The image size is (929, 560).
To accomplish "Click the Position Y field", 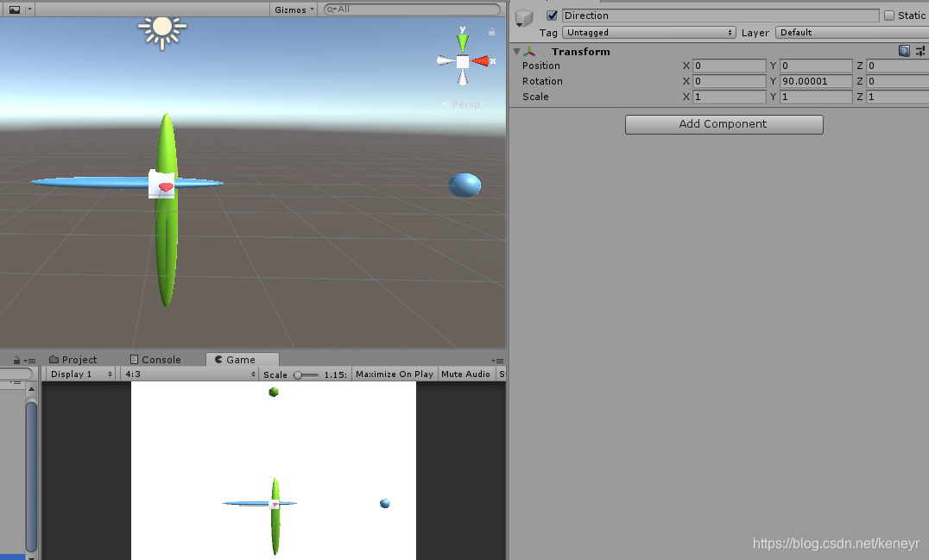I will pos(816,66).
